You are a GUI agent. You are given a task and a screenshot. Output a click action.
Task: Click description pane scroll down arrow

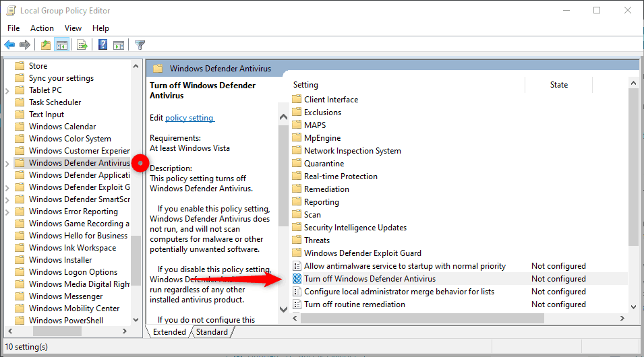pos(283,309)
